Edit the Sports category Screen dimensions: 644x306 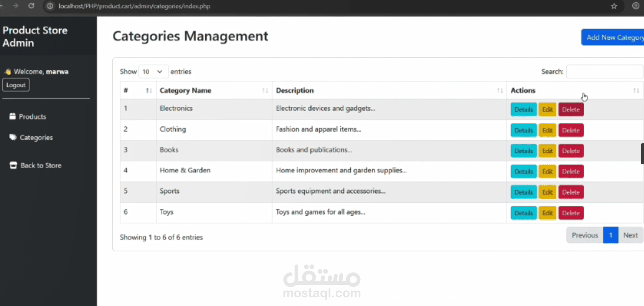pos(547,192)
